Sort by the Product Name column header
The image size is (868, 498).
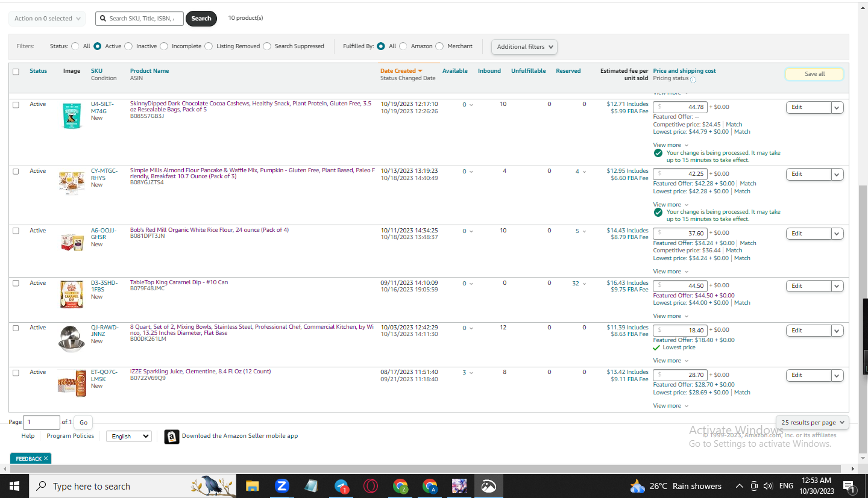pos(149,71)
